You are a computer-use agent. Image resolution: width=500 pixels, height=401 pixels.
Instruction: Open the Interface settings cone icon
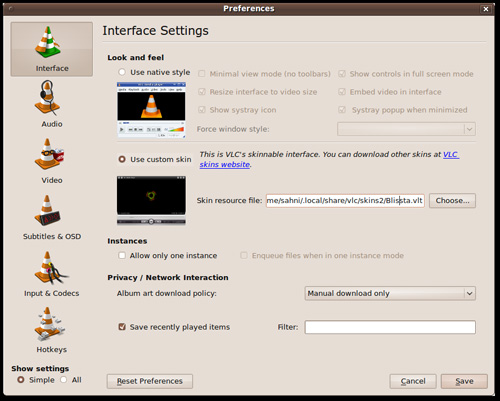pos(48,42)
